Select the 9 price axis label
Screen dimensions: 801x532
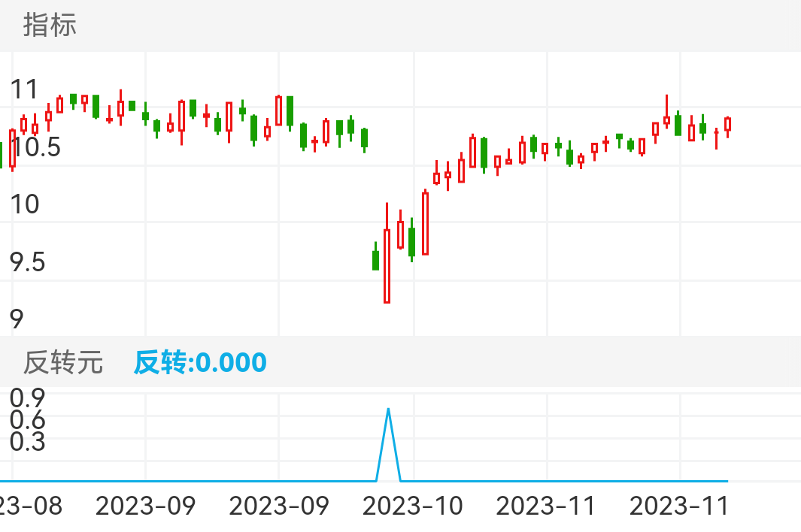tap(17, 319)
